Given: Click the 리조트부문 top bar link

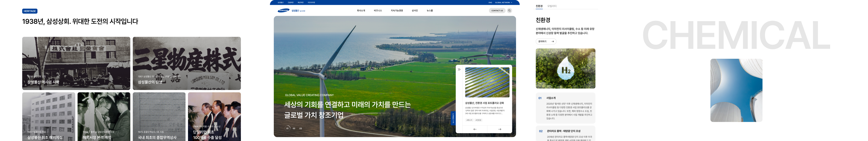Looking at the screenshot, I should pyautogui.click(x=311, y=2).
